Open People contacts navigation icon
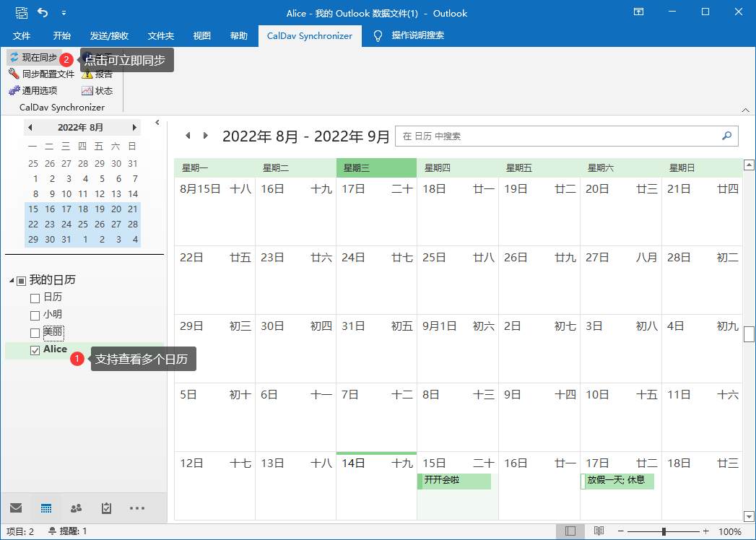The image size is (756, 540). (77, 508)
